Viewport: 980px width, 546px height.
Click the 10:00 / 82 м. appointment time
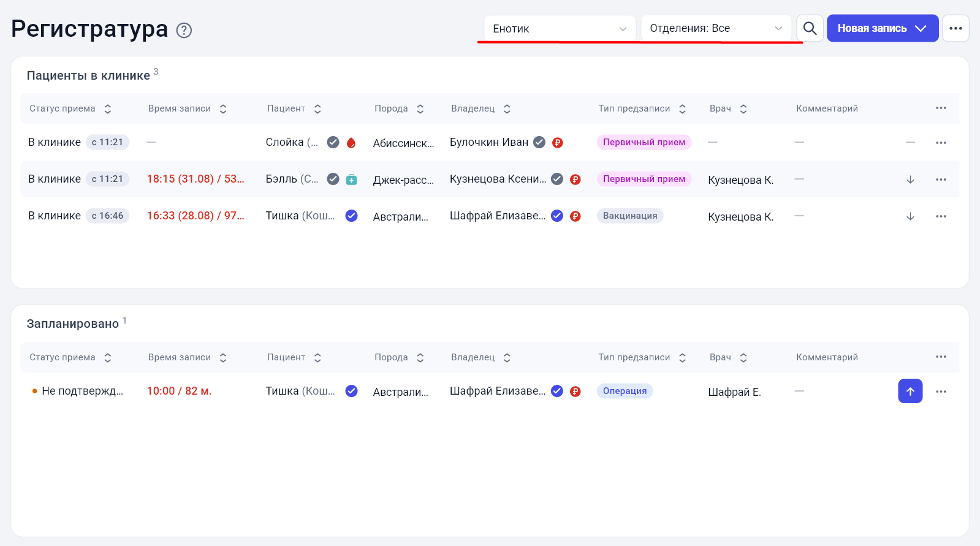179,391
